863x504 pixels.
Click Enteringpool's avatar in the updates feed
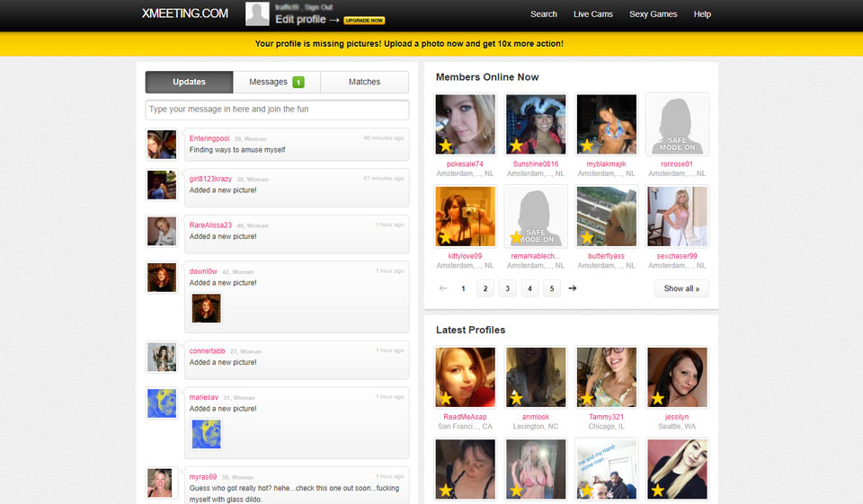point(162,145)
